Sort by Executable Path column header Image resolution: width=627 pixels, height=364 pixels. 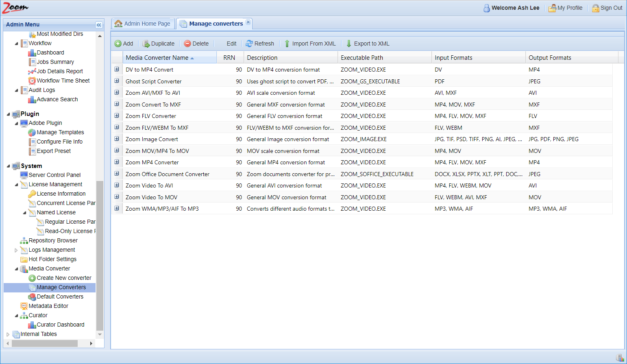(x=385, y=58)
